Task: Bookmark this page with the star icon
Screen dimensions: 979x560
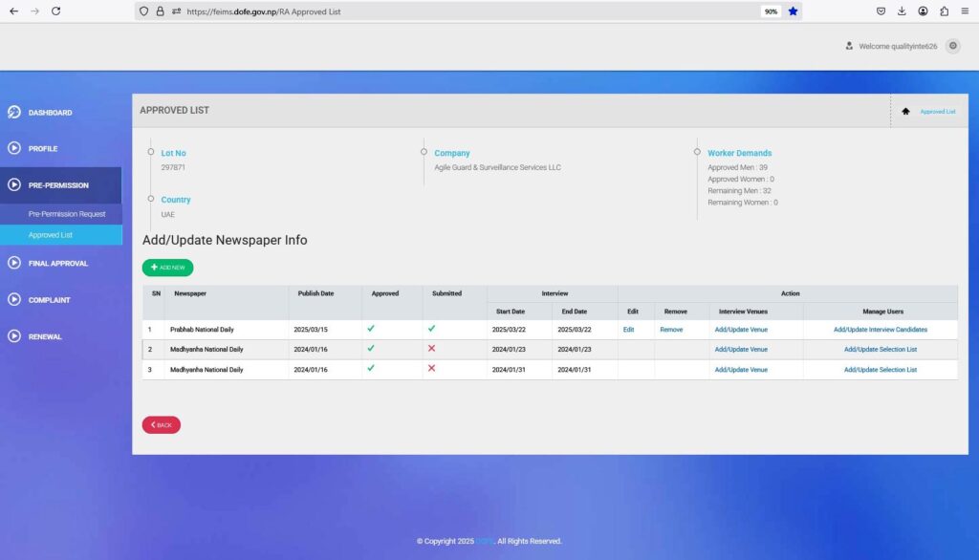Action: coord(794,11)
